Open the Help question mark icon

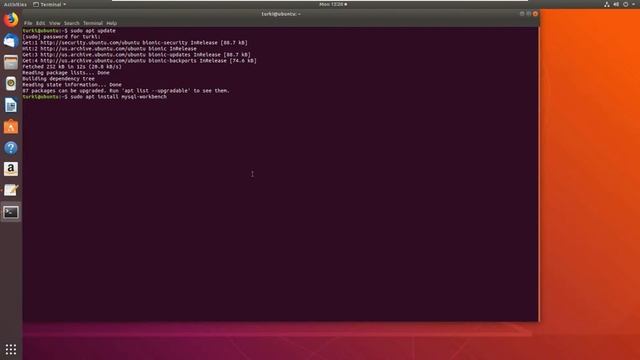(x=11, y=148)
